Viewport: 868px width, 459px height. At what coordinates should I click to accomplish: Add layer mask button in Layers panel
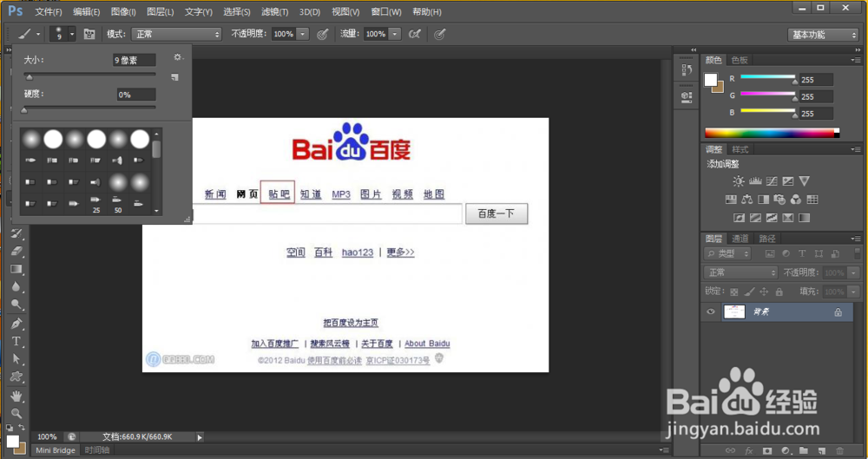767,451
